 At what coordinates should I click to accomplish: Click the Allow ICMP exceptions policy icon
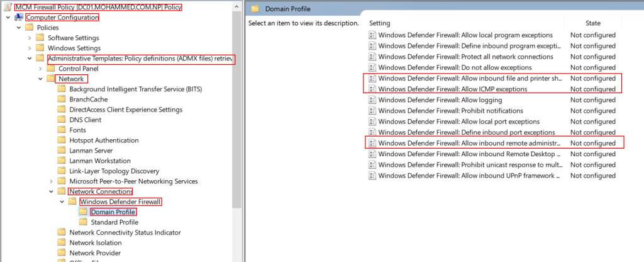(x=372, y=89)
